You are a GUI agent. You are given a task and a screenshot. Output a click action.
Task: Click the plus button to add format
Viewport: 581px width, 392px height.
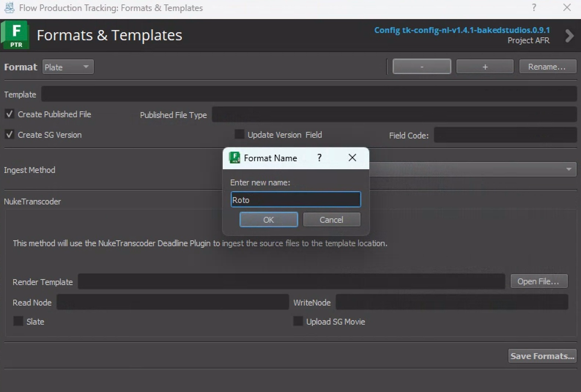pyautogui.click(x=485, y=67)
